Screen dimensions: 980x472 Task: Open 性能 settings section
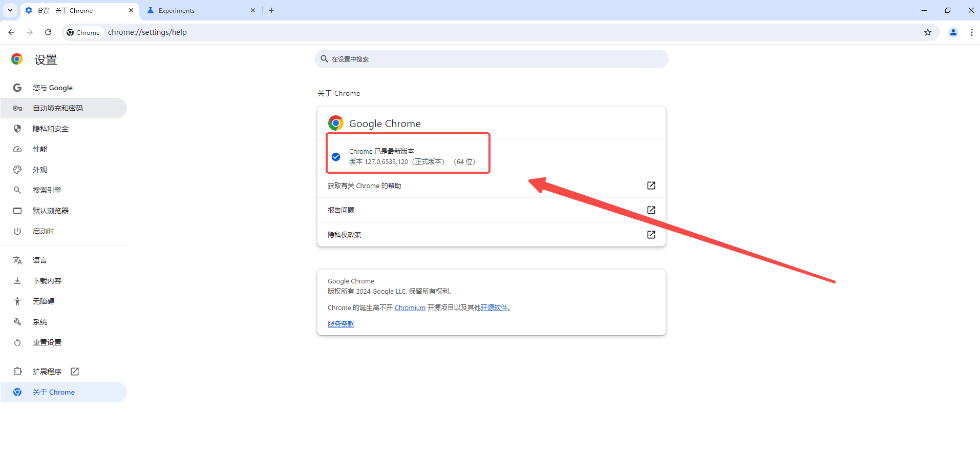[x=63, y=149]
